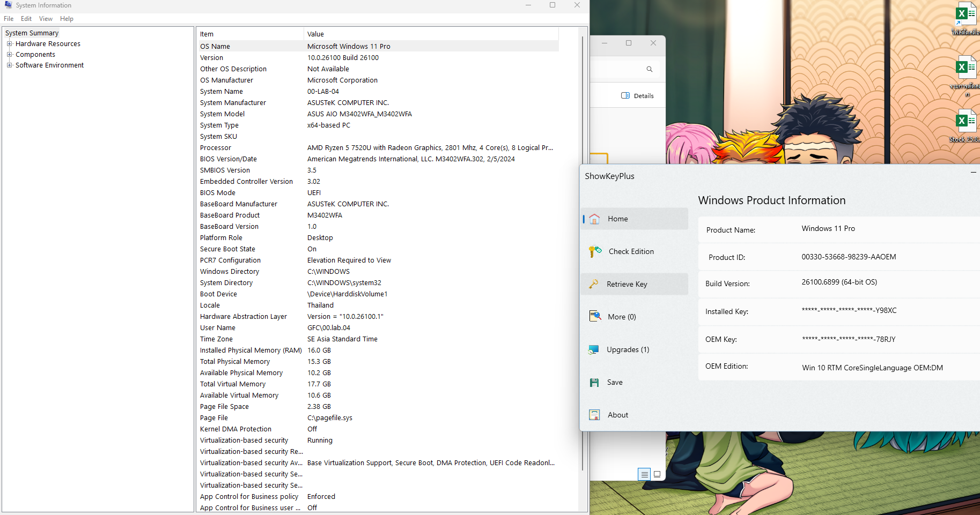Click the search magnifier icon in Explorer

pyautogui.click(x=649, y=69)
